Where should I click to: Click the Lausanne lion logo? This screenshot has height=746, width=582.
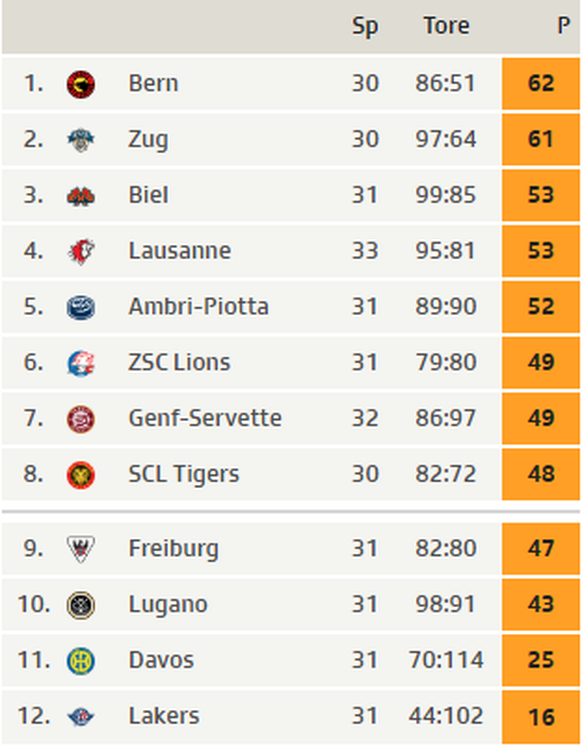(81, 252)
